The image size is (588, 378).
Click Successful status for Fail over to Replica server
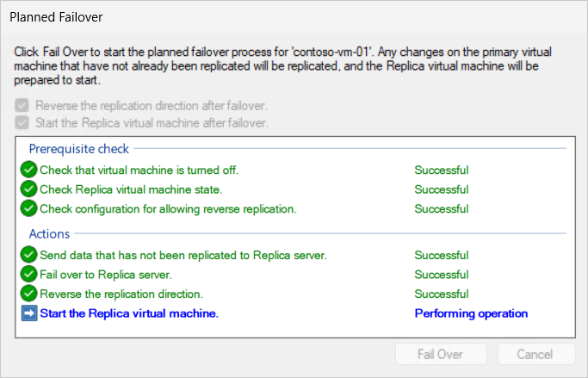[x=441, y=275]
